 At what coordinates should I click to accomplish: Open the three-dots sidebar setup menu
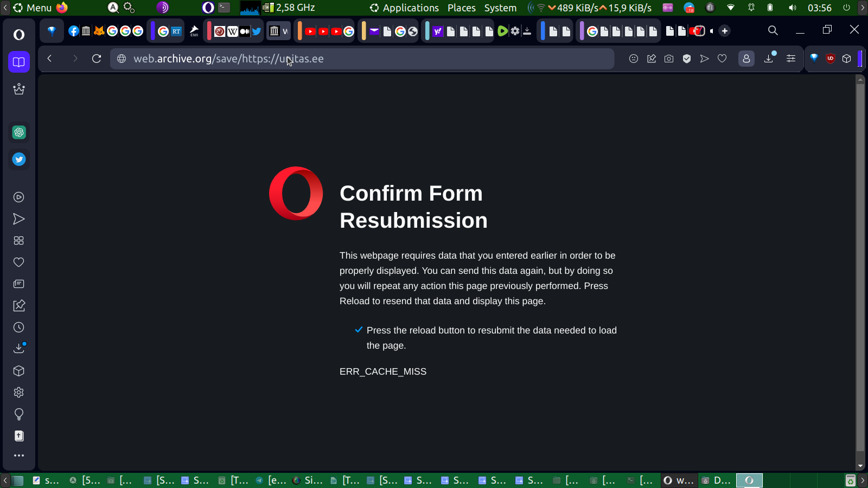coord(19,455)
